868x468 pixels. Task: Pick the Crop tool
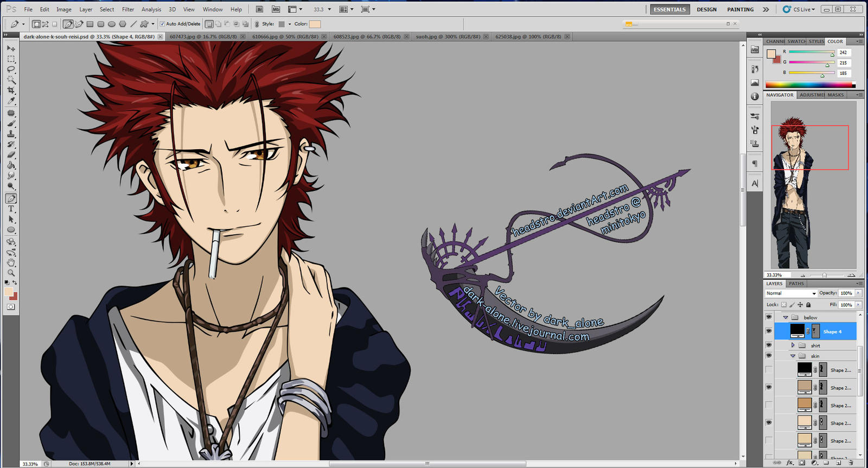pos(11,91)
